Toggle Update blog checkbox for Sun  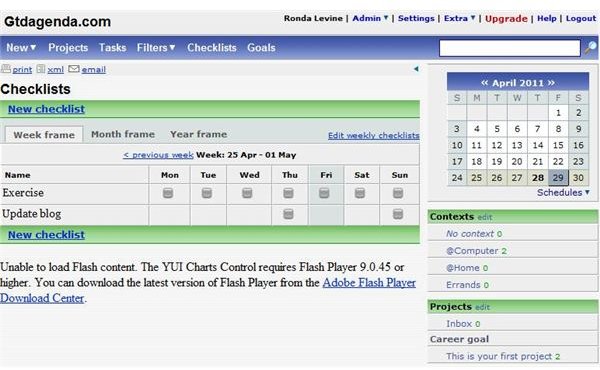click(398, 214)
